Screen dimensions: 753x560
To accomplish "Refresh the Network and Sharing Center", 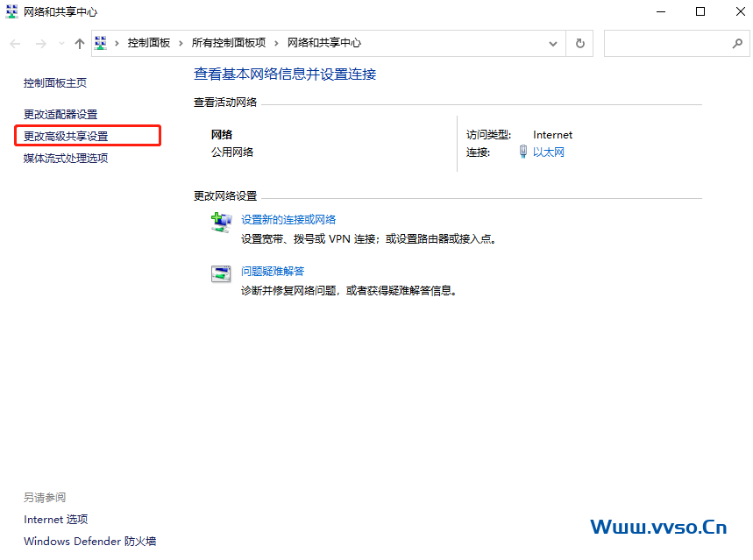I will click(580, 44).
